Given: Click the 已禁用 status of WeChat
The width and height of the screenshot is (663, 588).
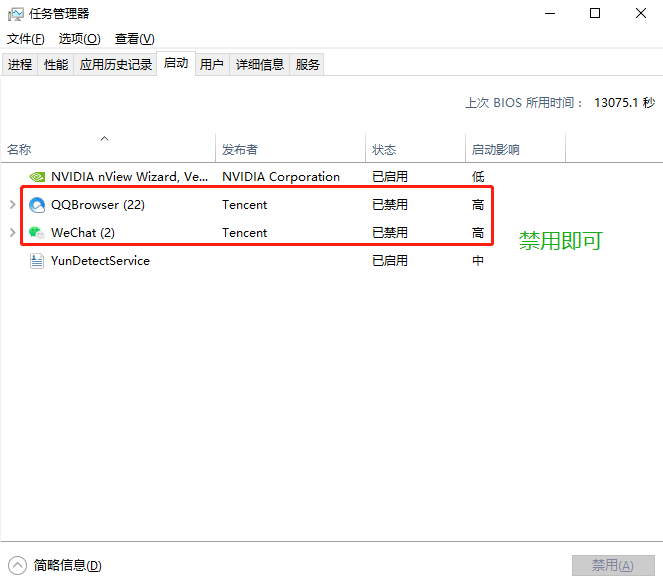Looking at the screenshot, I should pyautogui.click(x=390, y=233).
